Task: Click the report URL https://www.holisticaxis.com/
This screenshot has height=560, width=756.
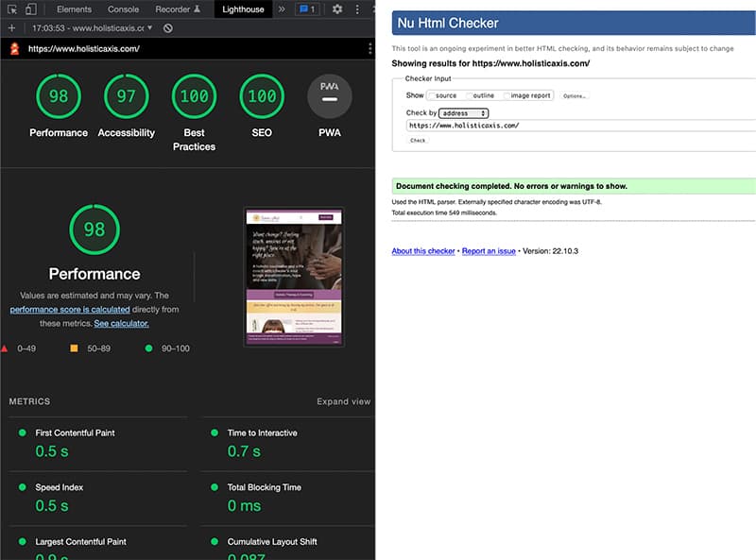Action: click(84, 49)
